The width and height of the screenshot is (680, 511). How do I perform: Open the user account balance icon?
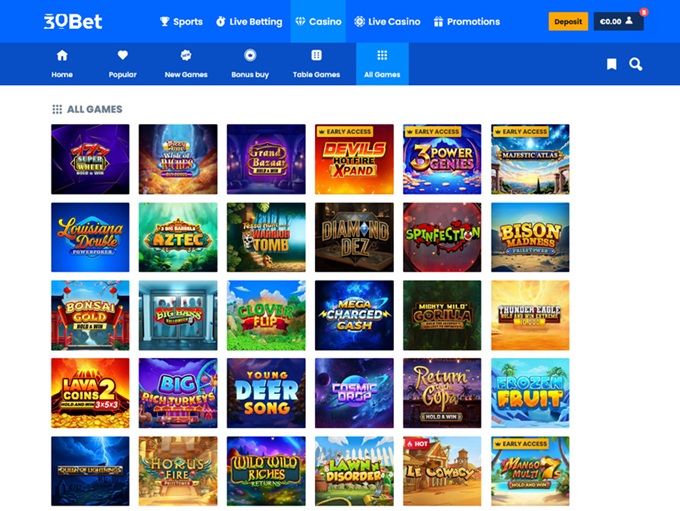[618, 21]
